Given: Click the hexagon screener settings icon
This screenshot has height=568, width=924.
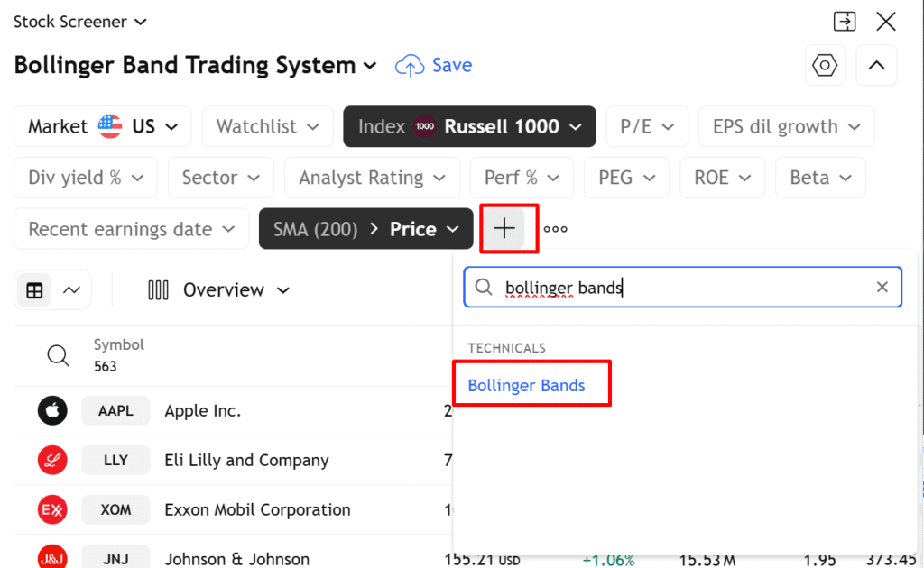Looking at the screenshot, I should coord(825,65).
